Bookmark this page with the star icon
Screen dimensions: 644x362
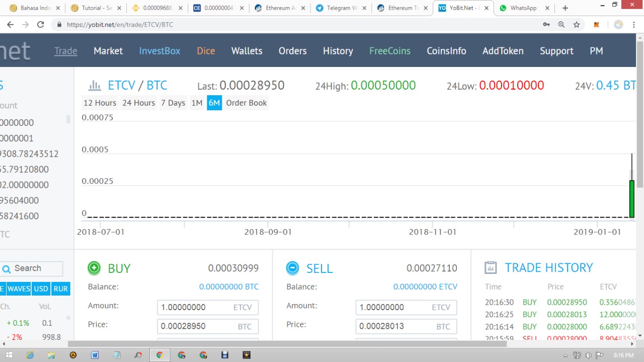[x=577, y=24]
